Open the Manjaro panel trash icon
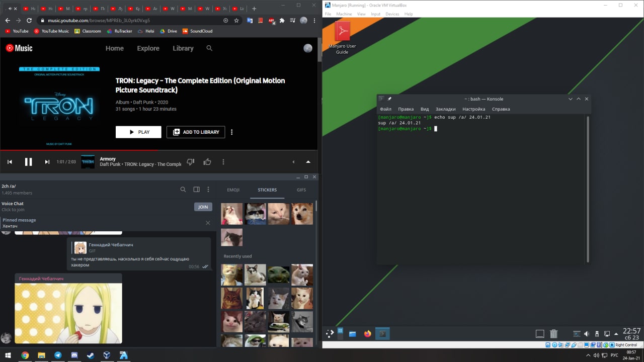This screenshot has width=644, height=362. (x=553, y=333)
